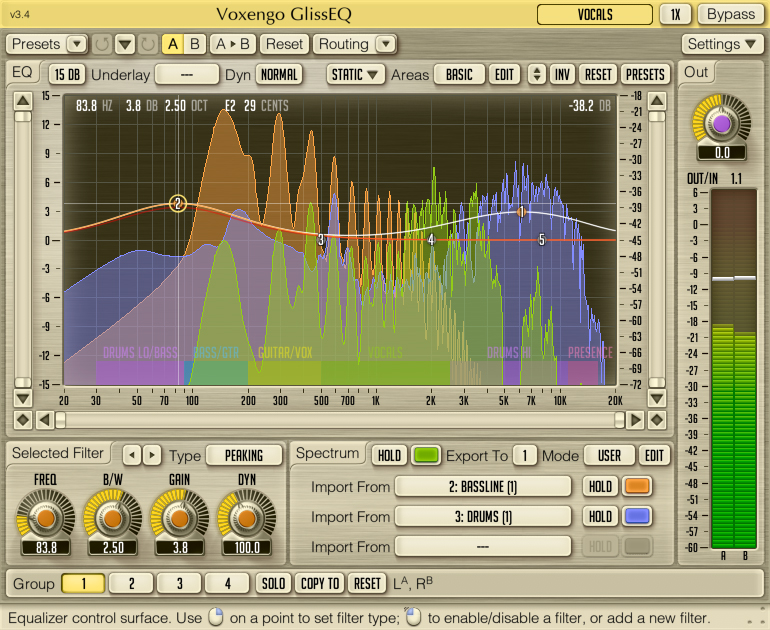
Task: Toggle the Spectrum HOLD button
Action: 389,456
